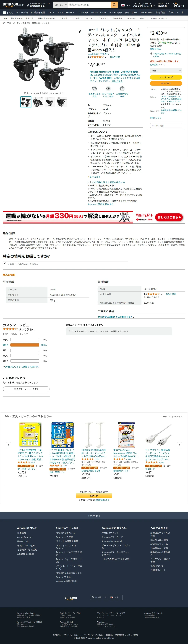Click the share icon beside product image
The width and height of the screenshot is (188, 644).
point(81,32)
